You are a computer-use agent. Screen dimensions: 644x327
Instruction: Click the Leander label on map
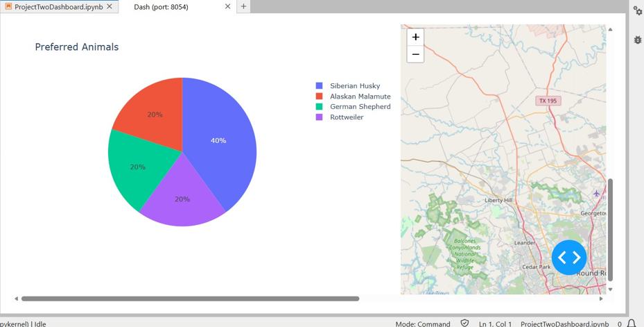[x=525, y=243]
